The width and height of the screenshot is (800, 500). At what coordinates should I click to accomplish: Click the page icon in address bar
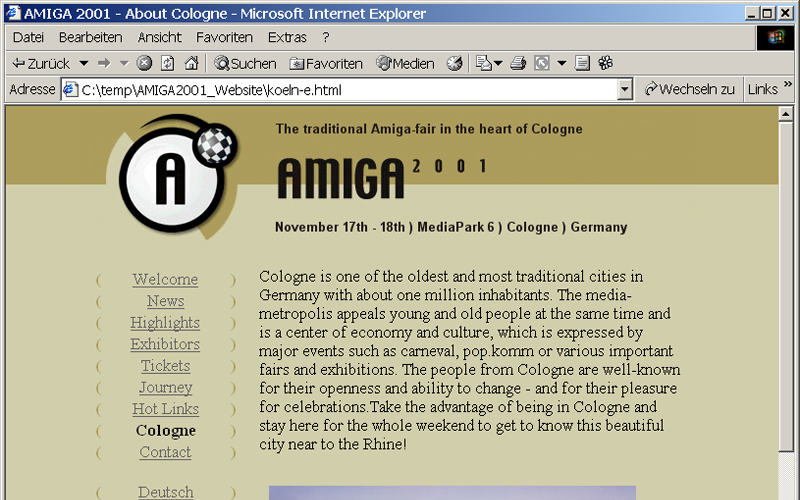point(70,89)
